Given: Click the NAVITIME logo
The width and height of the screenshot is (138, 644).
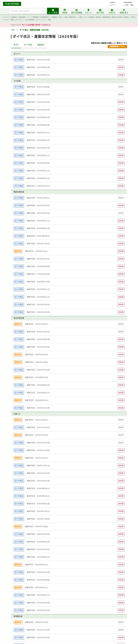Looking at the screenshot, I should pyautogui.click(x=12, y=4).
